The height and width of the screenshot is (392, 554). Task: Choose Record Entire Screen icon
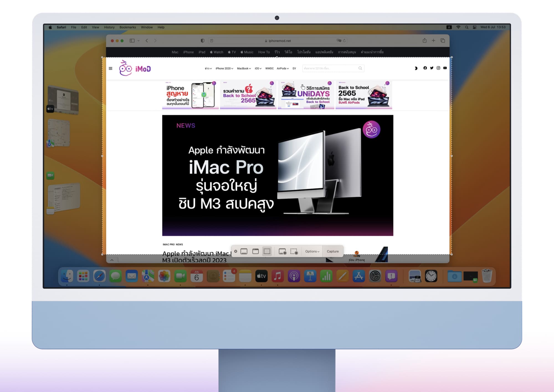(282, 251)
